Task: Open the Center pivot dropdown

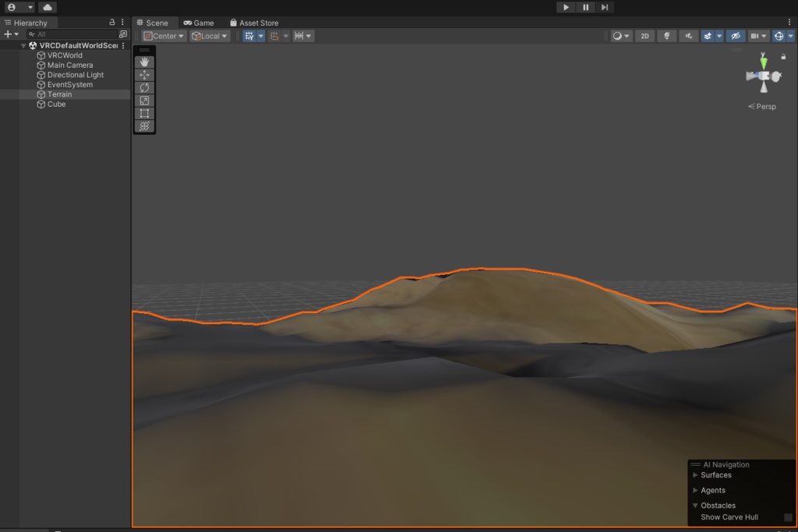Action: click(x=164, y=36)
